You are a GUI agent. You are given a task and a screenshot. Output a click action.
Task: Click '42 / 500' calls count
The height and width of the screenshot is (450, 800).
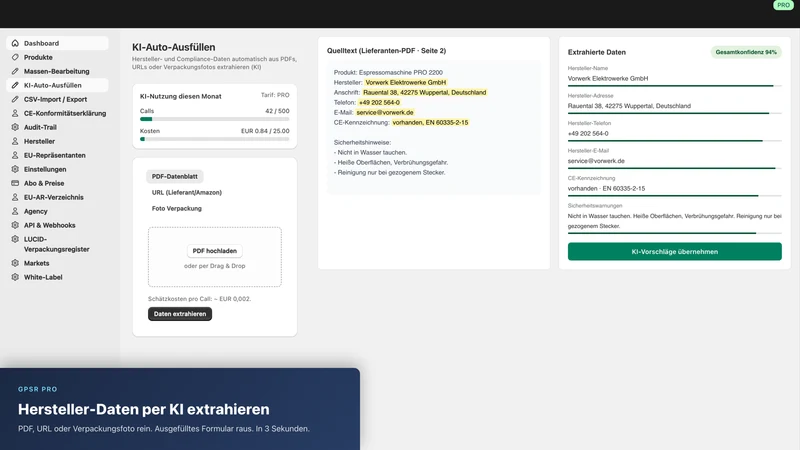[x=277, y=111]
